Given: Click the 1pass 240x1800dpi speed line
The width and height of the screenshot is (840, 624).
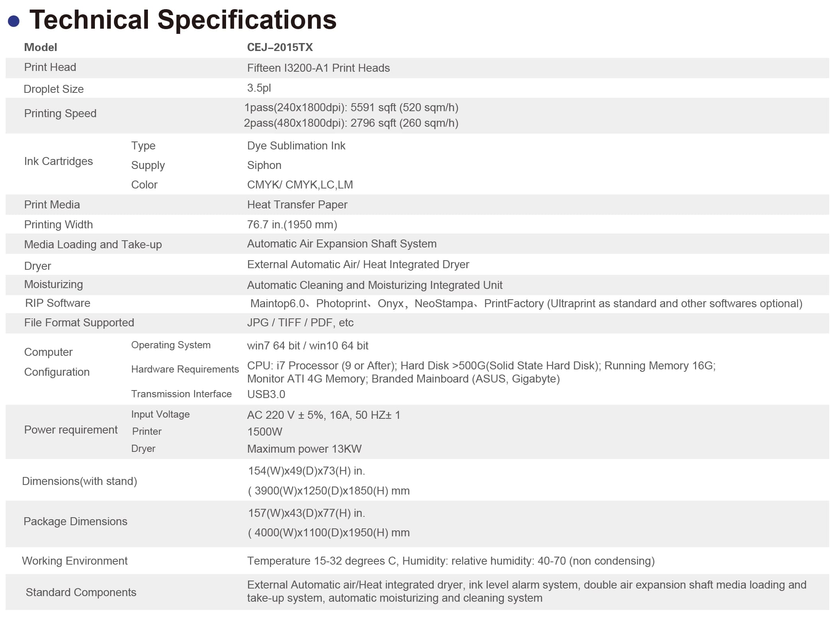Looking at the screenshot, I should click(351, 108).
